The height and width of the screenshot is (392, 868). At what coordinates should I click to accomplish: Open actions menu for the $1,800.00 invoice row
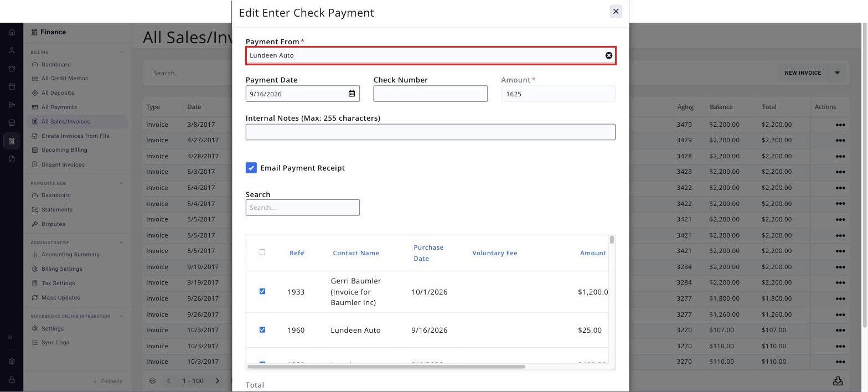click(840, 298)
